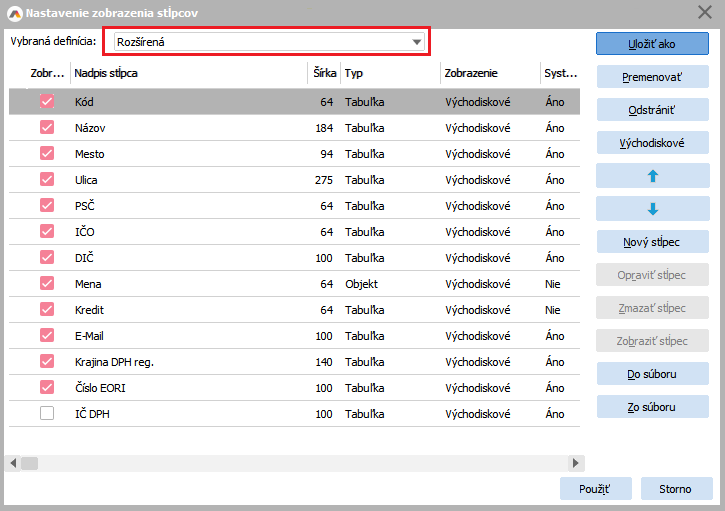
Task: Toggle the E-Mail column visibility checkbox
Action: (47, 336)
